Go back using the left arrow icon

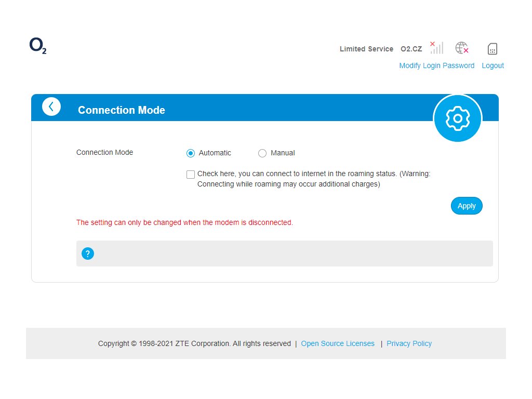pos(51,107)
